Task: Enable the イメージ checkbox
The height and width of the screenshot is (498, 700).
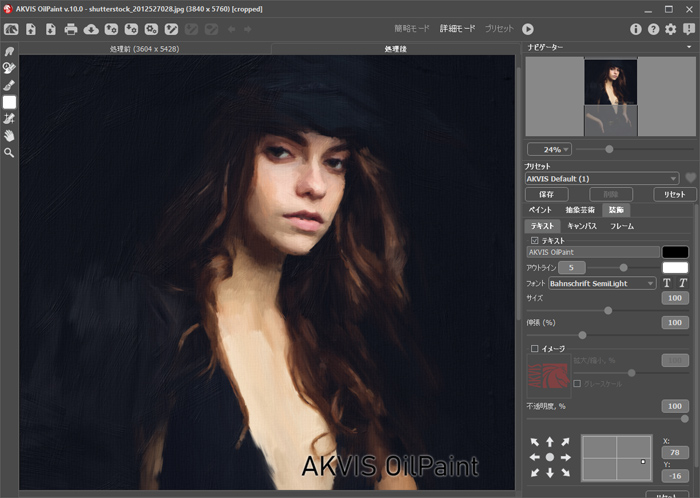Action: tap(535, 349)
